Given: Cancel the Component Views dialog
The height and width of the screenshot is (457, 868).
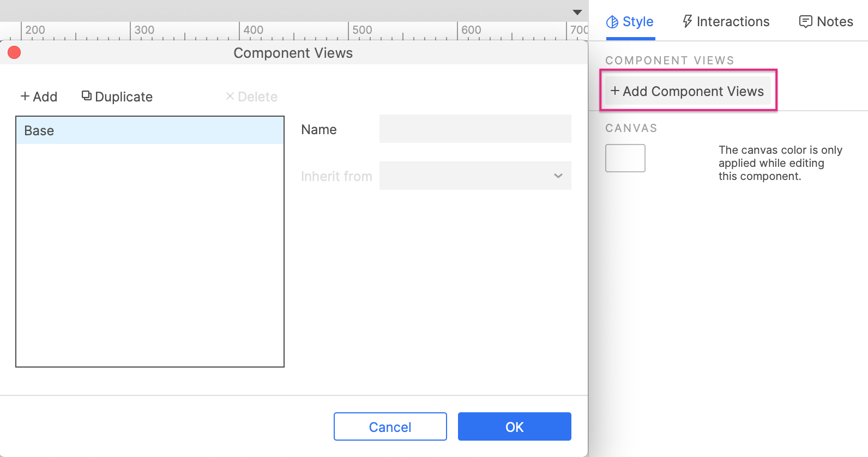Looking at the screenshot, I should click(390, 426).
